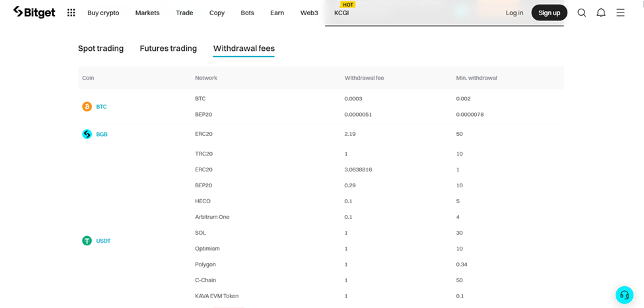This screenshot has width=644, height=308.
Task: Select the 0.34 min withdrawal value
Action: pos(462,264)
